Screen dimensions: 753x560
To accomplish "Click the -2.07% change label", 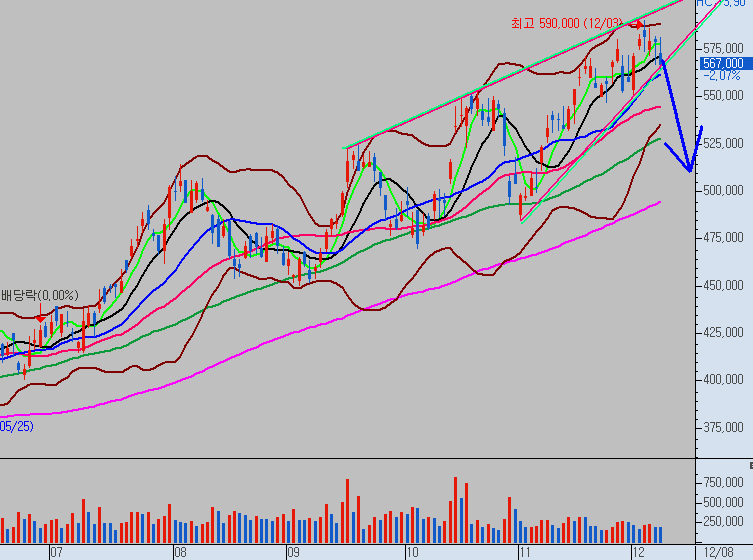I will 721,75.
